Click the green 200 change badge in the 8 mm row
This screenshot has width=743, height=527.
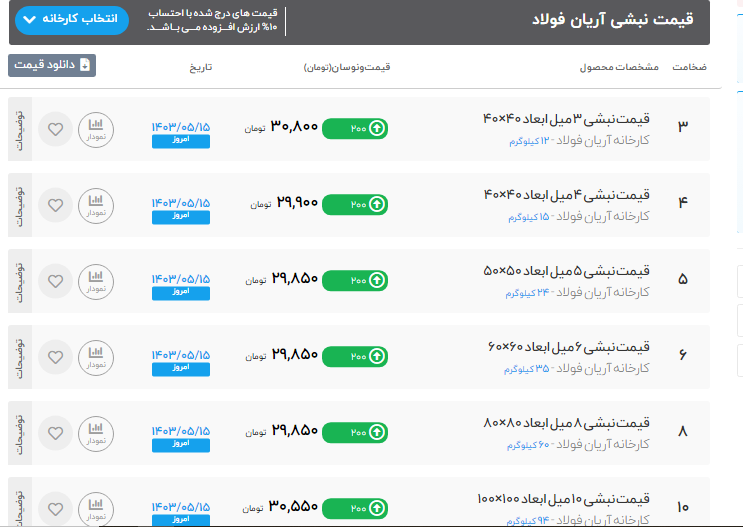[x=355, y=431]
